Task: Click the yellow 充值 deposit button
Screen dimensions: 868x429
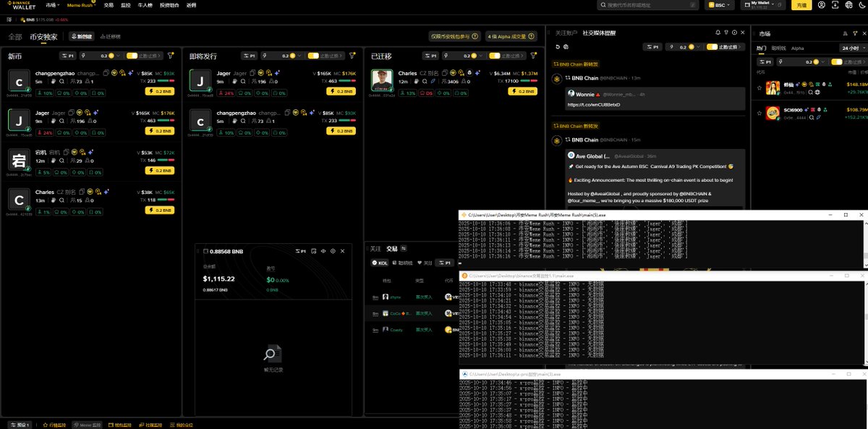Action: (801, 5)
